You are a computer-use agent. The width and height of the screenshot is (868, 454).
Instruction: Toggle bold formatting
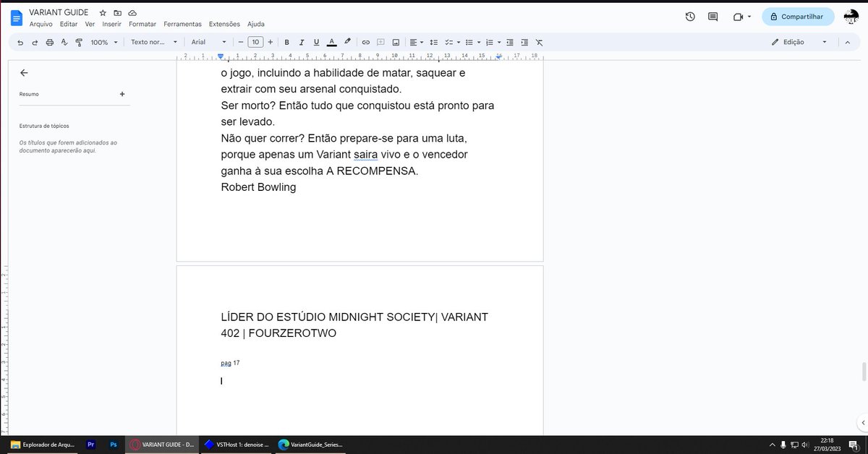pyautogui.click(x=286, y=42)
